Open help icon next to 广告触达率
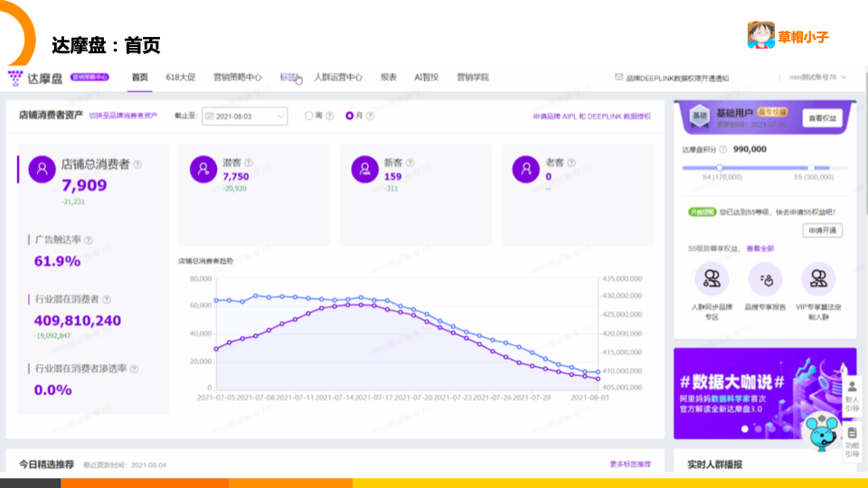 pos(89,240)
